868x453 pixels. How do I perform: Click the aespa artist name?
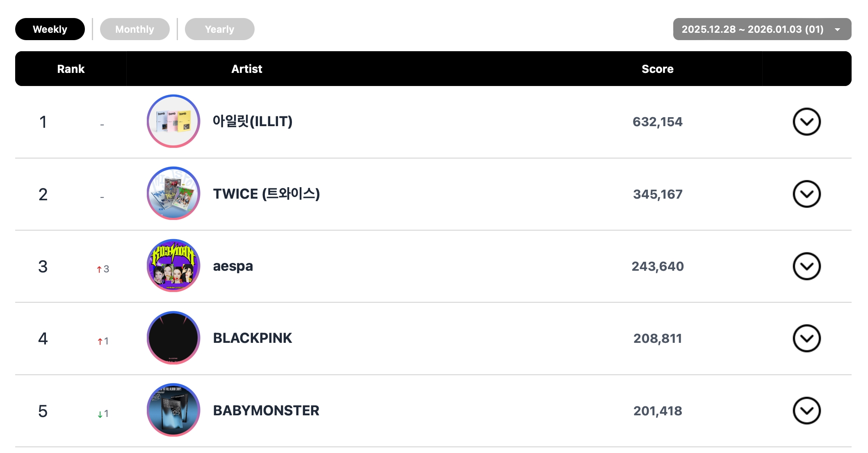(233, 266)
